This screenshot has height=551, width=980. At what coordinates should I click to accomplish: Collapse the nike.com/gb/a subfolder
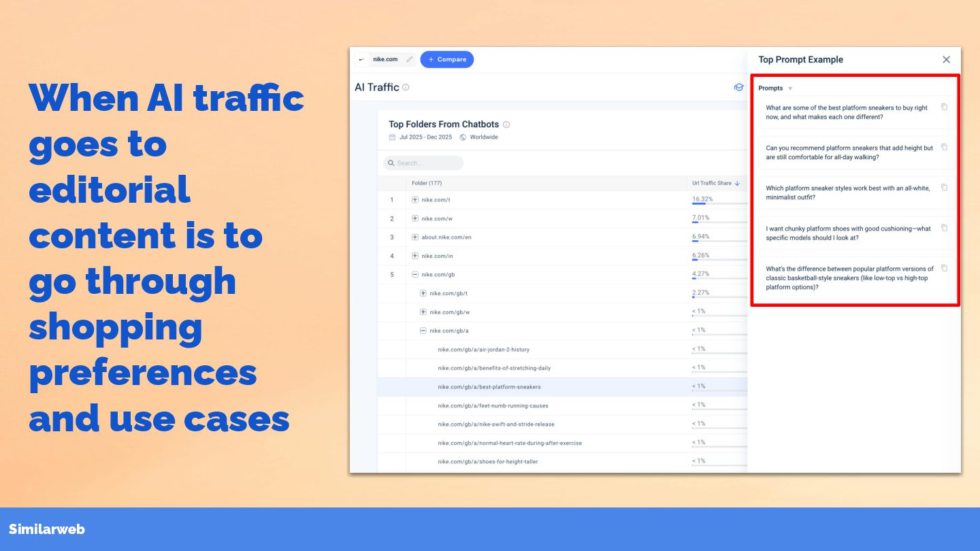click(423, 331)
